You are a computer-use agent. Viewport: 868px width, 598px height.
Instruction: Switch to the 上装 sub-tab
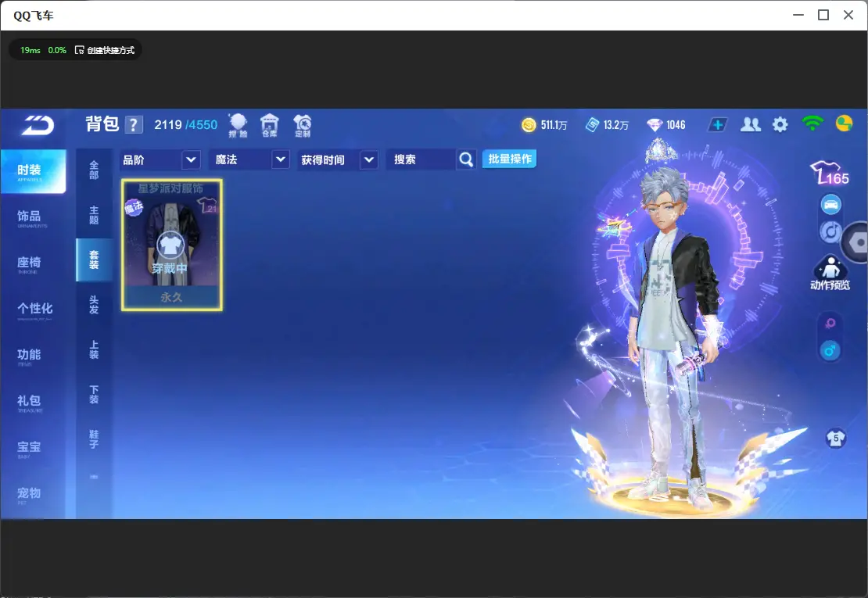pos(94,349)
